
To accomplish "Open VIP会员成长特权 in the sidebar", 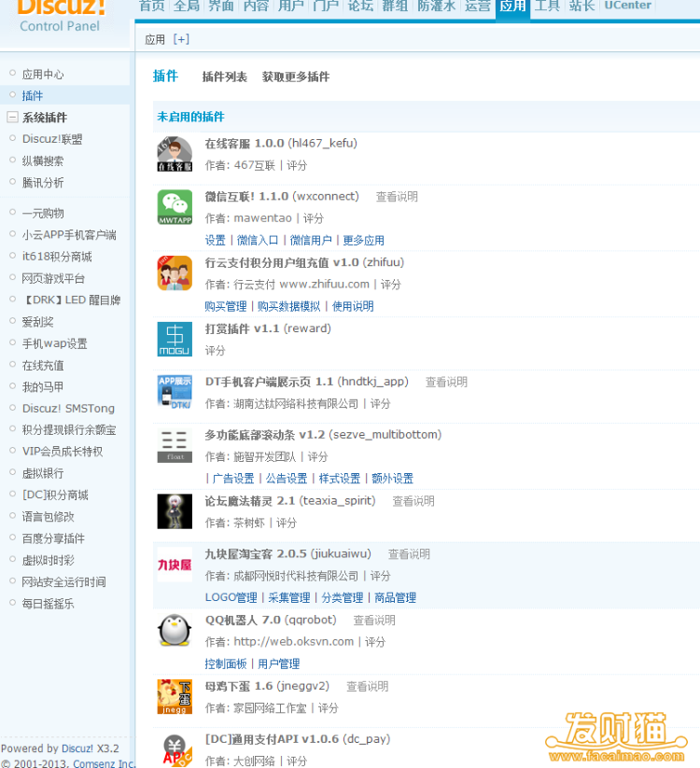I will point(63,452).
